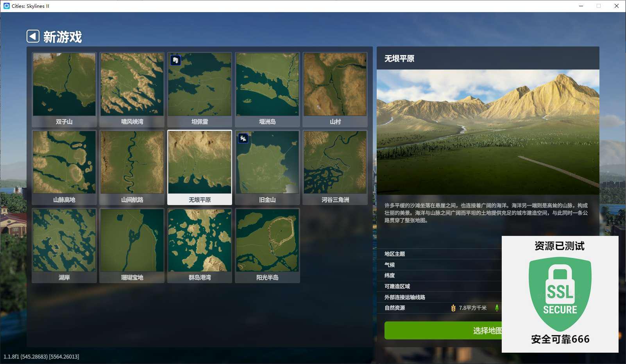This screenshot has height=364, width=626.
Task: Choose the 河谷三角洲 map card
Action: 335,168
